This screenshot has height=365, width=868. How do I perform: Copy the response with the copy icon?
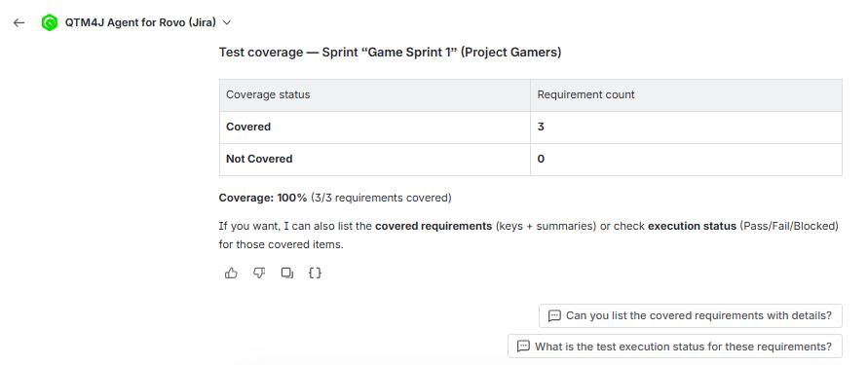[x=286, y=273]
